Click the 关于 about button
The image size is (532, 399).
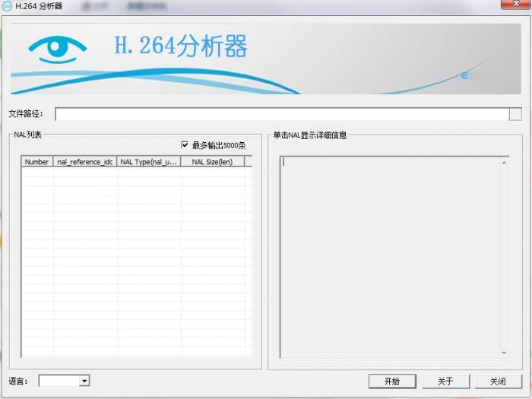445,381
